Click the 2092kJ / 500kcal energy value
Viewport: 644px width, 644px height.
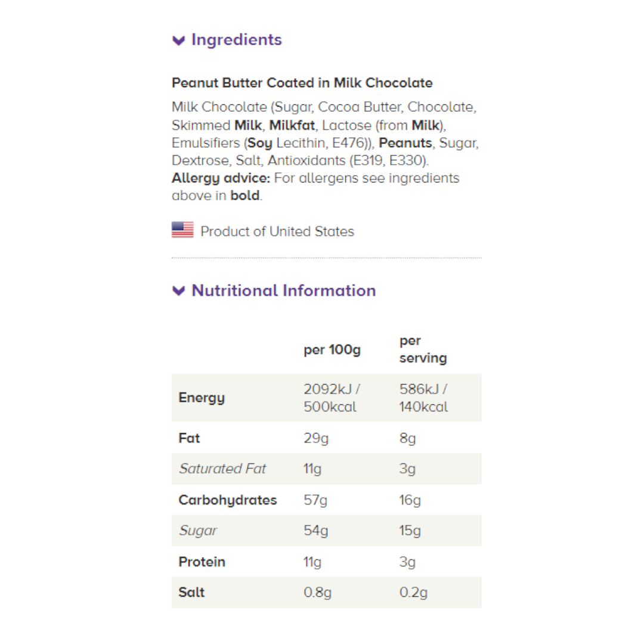click(332, 398)
